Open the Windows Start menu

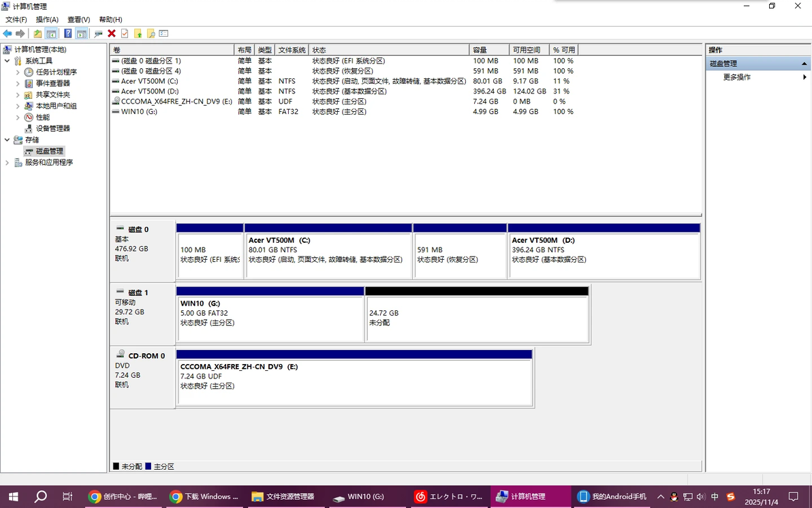tap(13, 497)
